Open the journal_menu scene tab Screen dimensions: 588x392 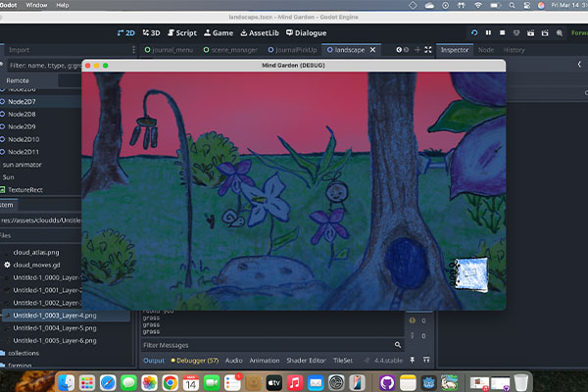coord(169,50)
